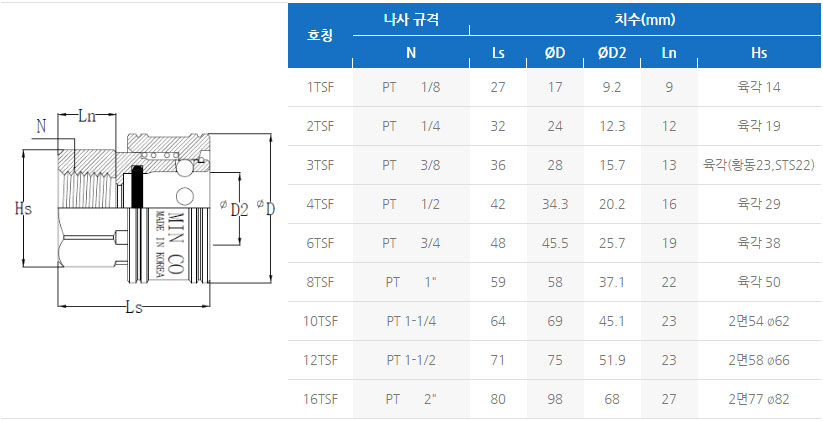This screenshot has width=823, height=421.
Task: Click the ØD2 column header
Action: click(x=611, y=52)
